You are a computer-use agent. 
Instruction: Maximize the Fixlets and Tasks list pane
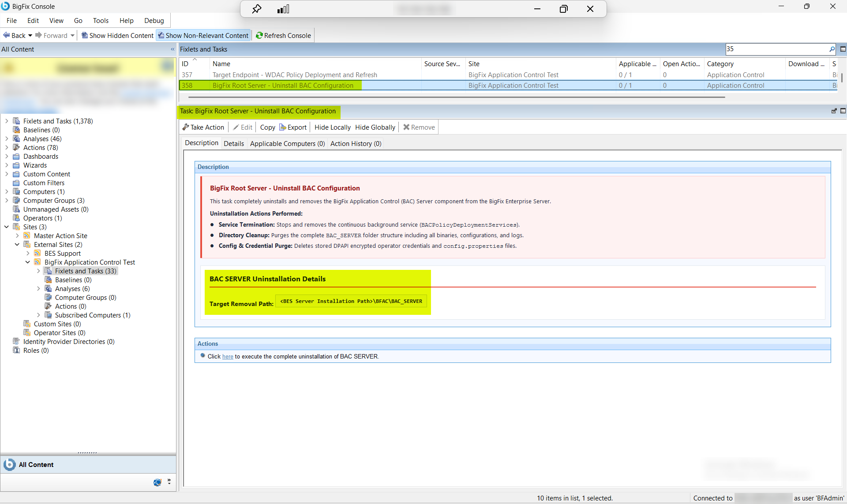[x=843, y=49]
